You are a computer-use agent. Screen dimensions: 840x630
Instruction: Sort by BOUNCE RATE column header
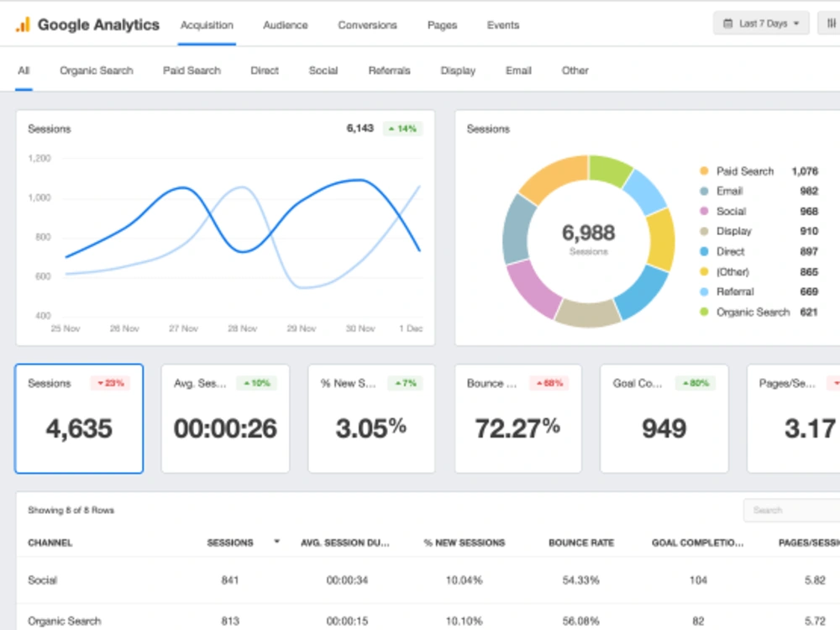(581, 543)
